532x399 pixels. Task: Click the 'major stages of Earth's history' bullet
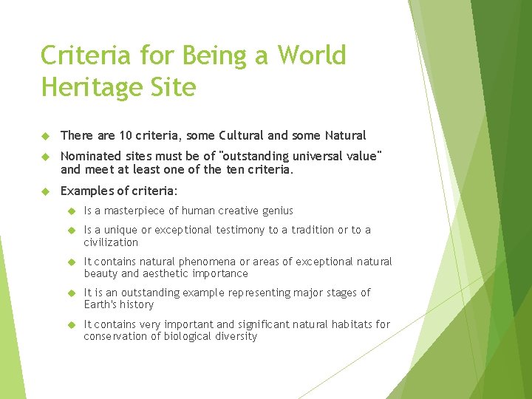pyautogui.click(x=228, y=299)
